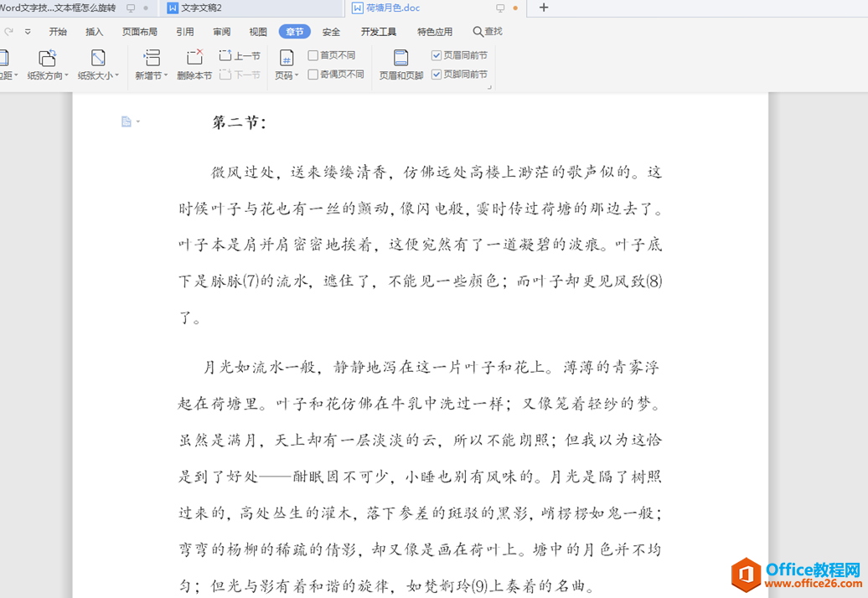Open the 特色应用 (Featured Apps) tab
868x598 pixels.
(435, 32)
